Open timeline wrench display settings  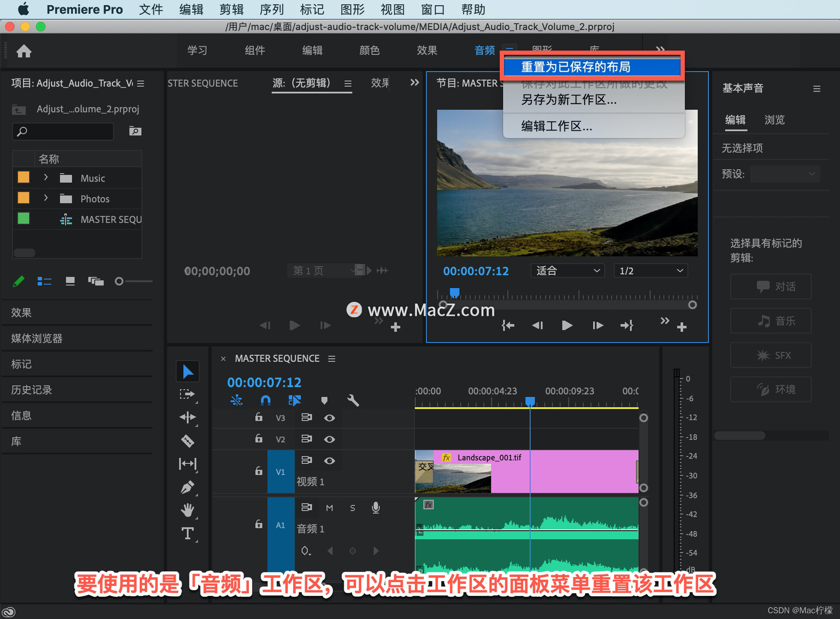click(353, 400)
